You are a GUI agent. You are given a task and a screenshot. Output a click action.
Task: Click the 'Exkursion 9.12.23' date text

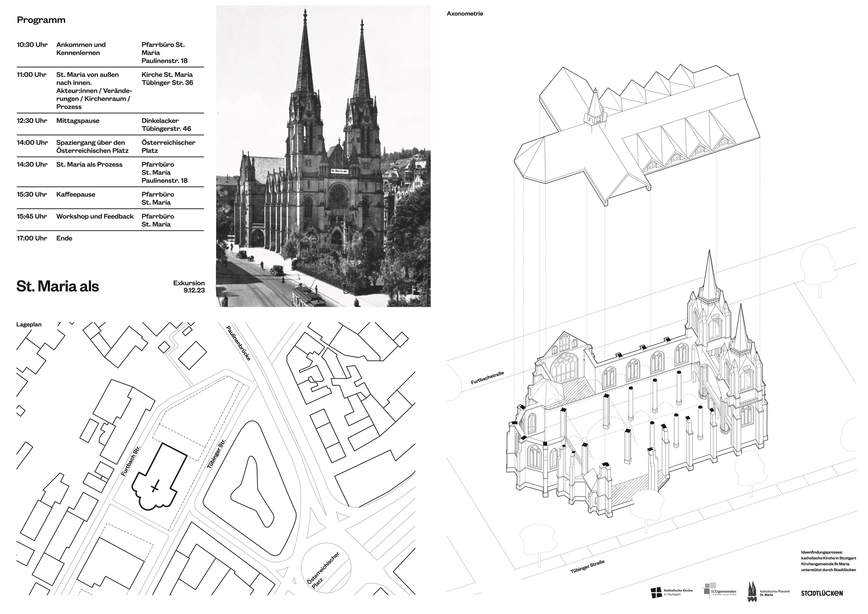(x=189, y=287)
